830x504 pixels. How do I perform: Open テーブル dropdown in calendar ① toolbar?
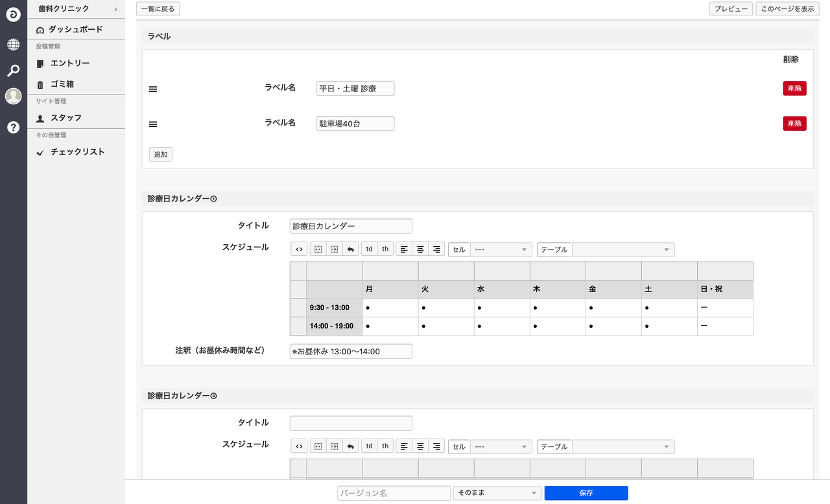pos(622,250)
